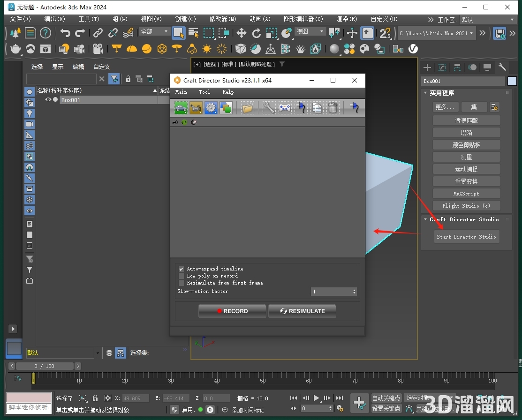
Task: Click the 更多... utilities button
Action: pos(445,107)
